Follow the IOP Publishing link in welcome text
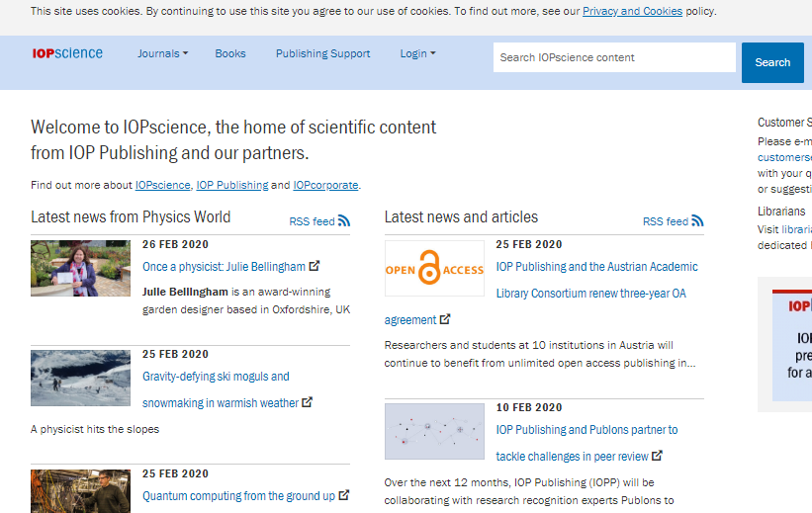 click(x=232, y=185)
